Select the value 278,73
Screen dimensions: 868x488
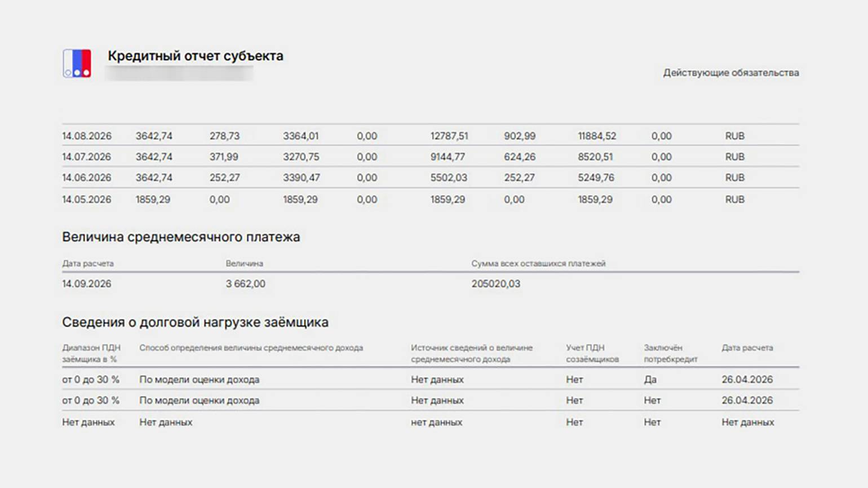pos(224,136)
